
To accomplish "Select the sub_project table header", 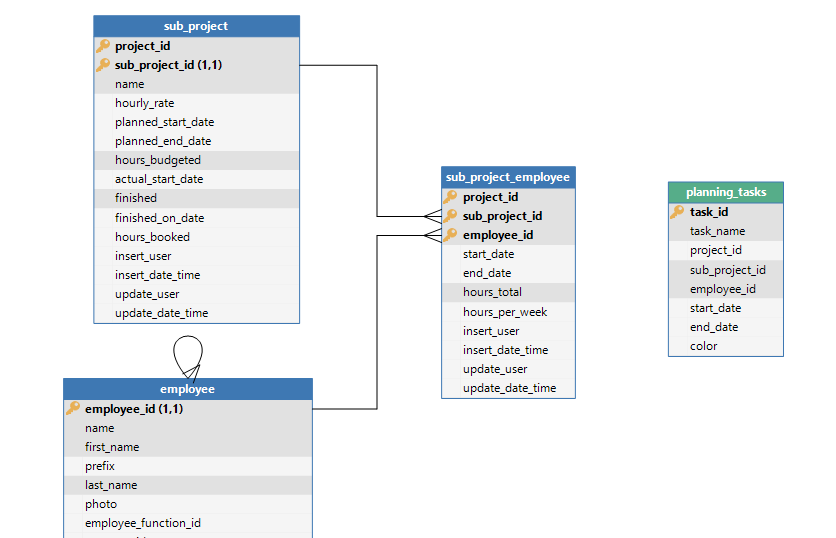I will click(196, 26).
